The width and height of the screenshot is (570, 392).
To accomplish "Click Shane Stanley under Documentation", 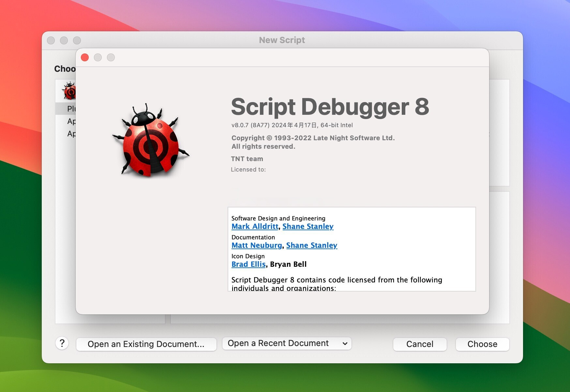I will coord(311,245).
